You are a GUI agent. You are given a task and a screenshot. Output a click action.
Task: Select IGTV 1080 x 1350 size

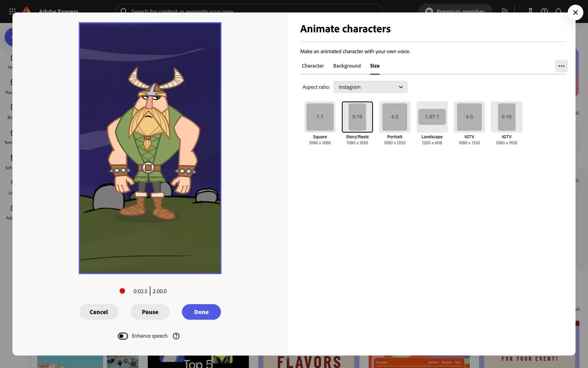(469, 117)
